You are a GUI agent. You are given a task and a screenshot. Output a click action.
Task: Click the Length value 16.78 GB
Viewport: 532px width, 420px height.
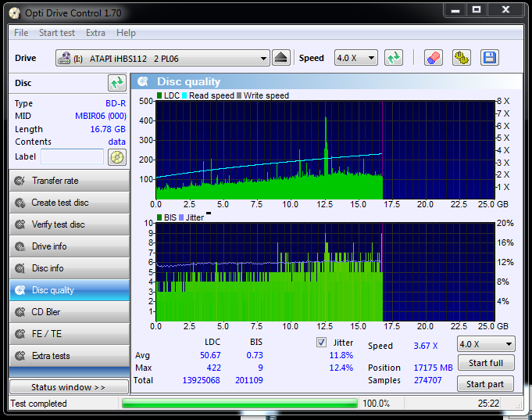(108, 129)
